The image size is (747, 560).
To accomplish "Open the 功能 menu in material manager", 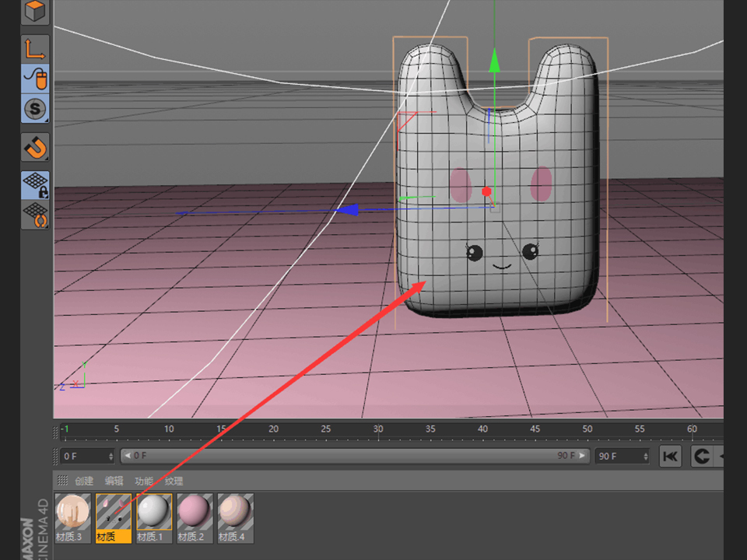I will coord(144,481).
